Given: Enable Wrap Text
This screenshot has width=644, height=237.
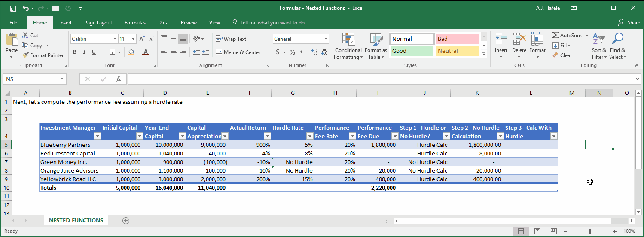Looking at the screenshot, I should 231,39.
